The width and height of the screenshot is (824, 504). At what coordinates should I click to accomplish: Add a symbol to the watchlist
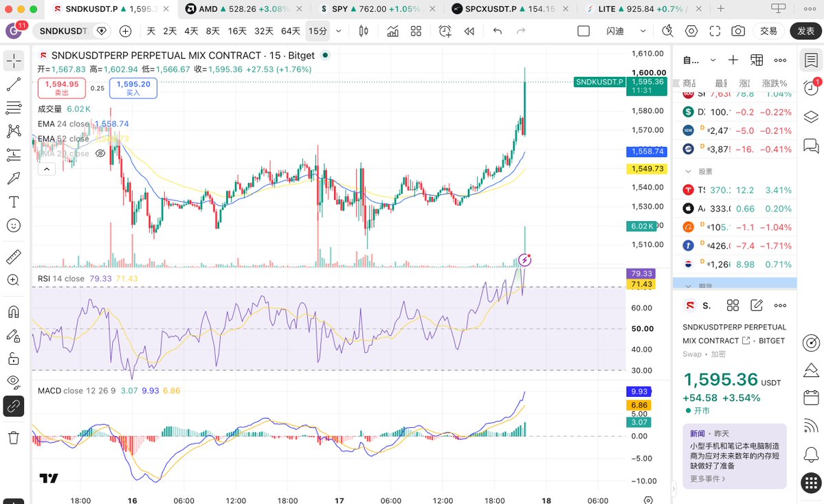pos(733,60)
